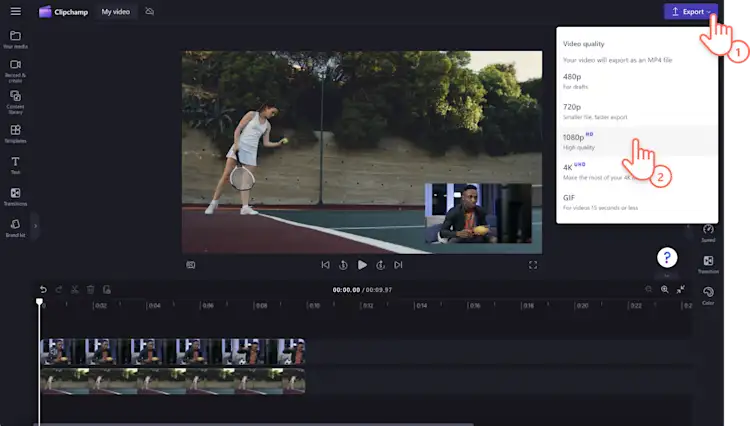750x426 pixels.
Task: Open the Content library sidebar tab
Action: 15,102
